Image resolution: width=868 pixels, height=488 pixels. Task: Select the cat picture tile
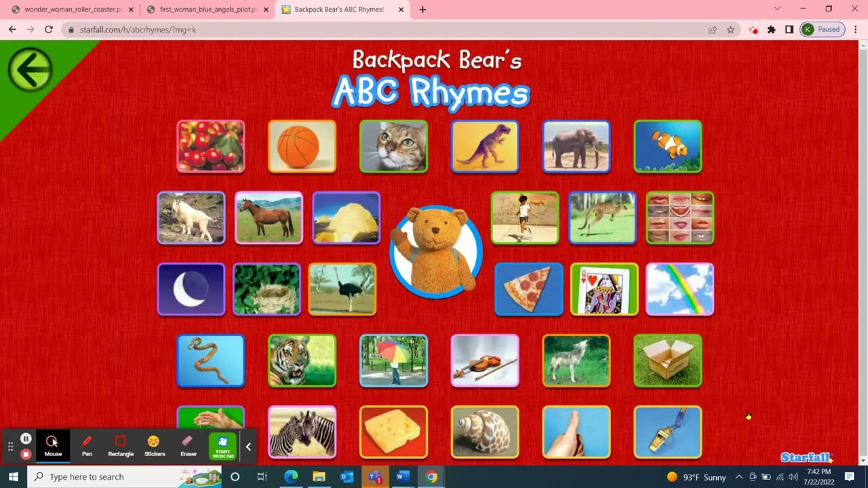coord(393,146)
